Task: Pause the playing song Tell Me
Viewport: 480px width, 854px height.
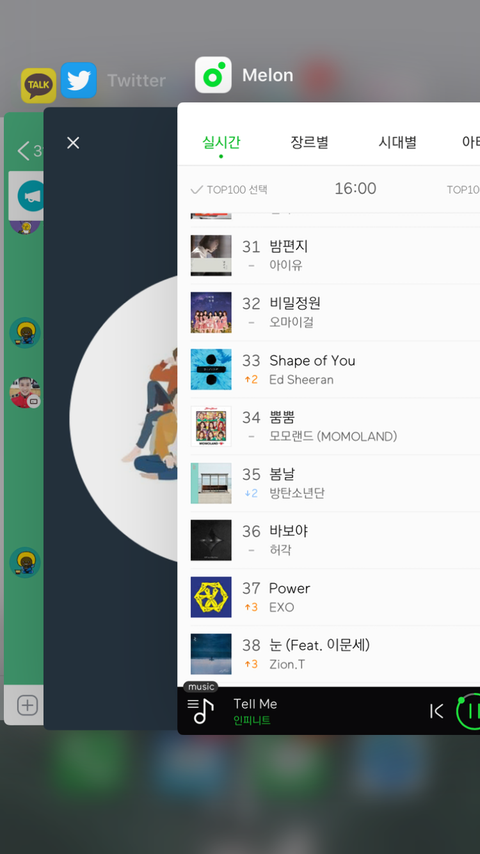Action: pos(469,711)
